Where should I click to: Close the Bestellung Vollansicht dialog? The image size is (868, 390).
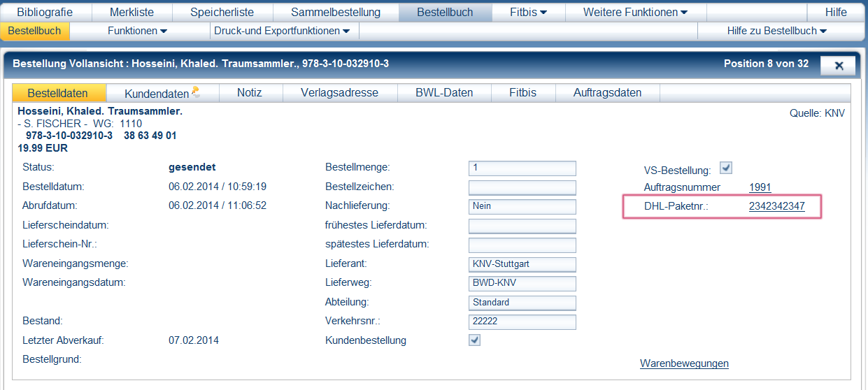click(838, 65)
